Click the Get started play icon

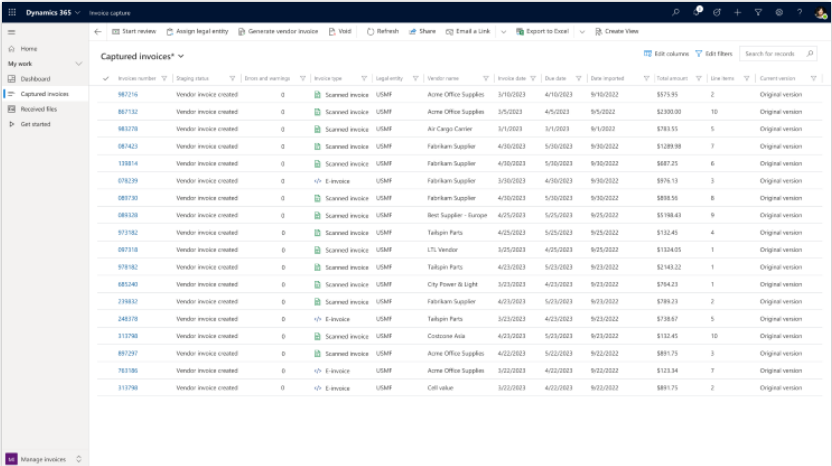[x=12, y=124]
